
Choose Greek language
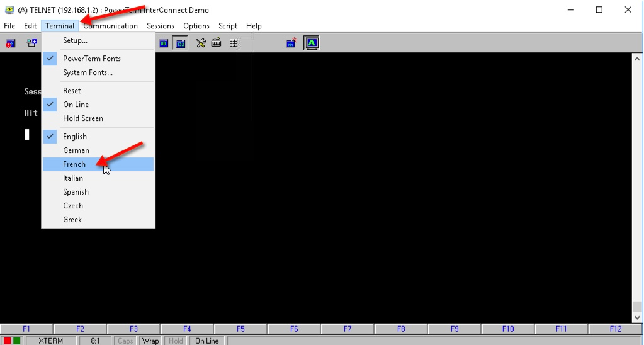click(x=98, y=220)
